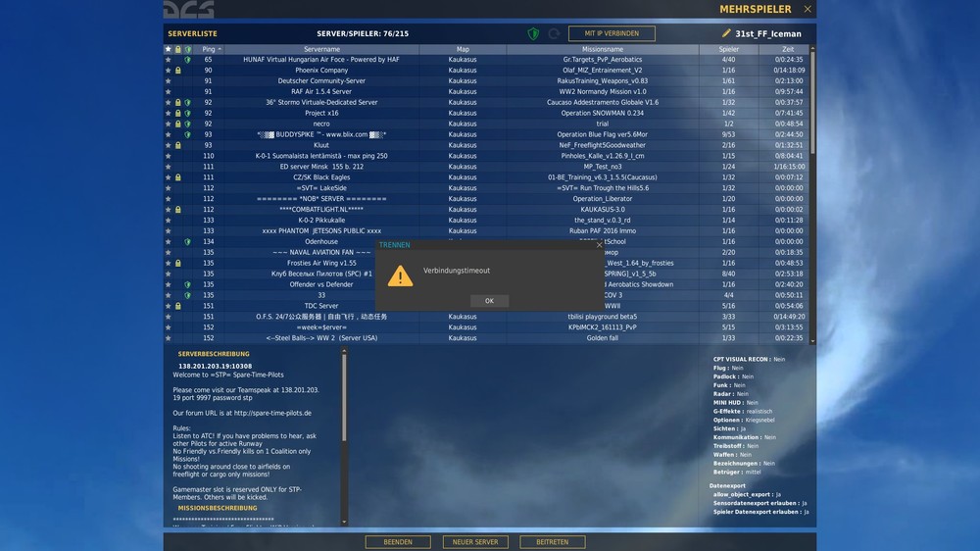Click the lock icon on Phoenix Company row
The width and height of the screenshot is (980, 551).
178,71
